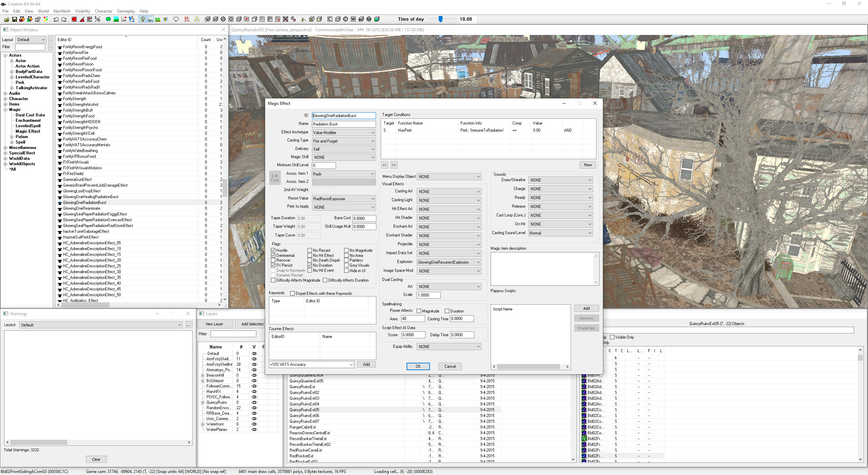Uncheck the Detrimental flag
868x475 pixels.
click(x=273, y=255)
